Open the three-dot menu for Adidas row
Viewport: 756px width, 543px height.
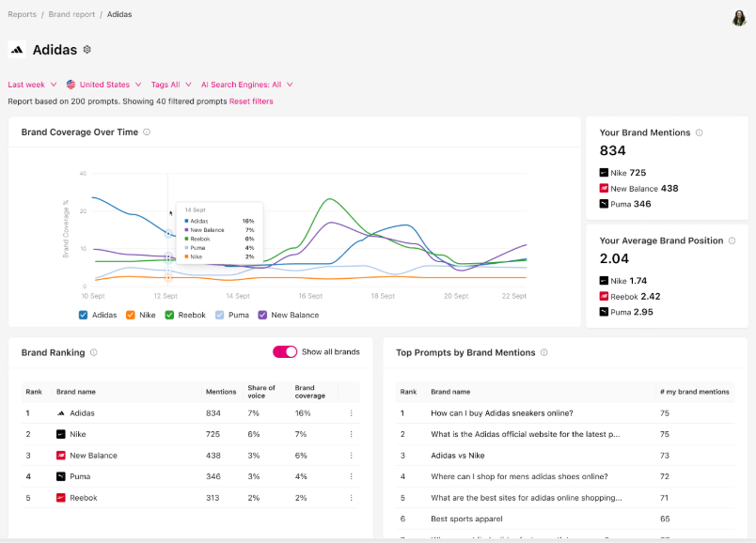tap(351, 413)
